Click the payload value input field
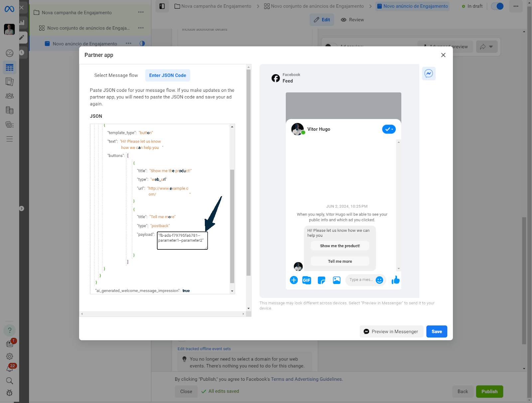The image size is (532, 403). tap(182, 240)
